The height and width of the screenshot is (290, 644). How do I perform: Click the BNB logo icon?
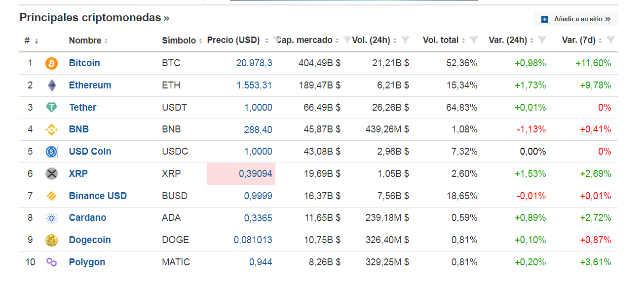[51, 129]
